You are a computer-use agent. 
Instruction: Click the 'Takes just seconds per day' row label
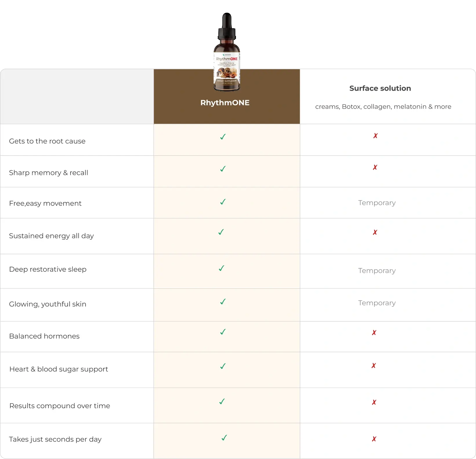tap(55, 439)
